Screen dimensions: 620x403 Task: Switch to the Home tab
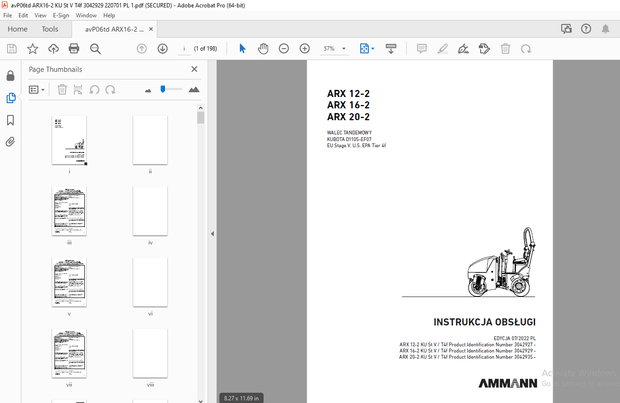pyautogui.click(x=17, y=29)
